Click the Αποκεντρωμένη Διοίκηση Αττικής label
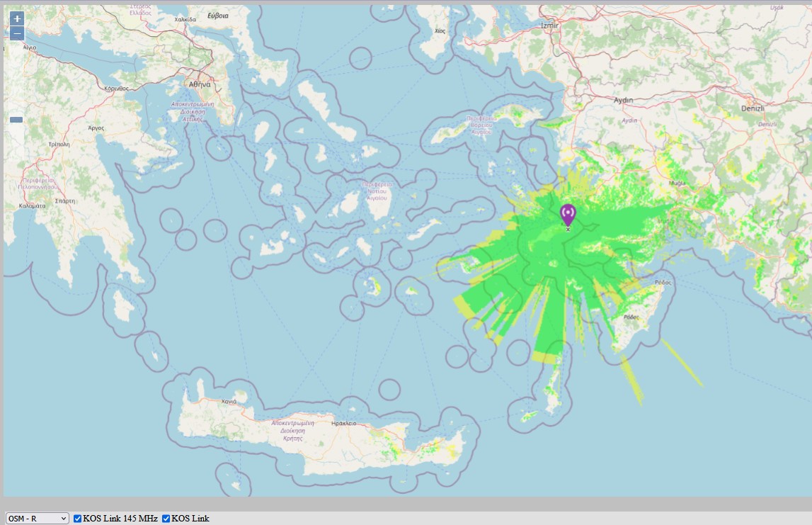812x525 pixels. [x=193, y=111]
